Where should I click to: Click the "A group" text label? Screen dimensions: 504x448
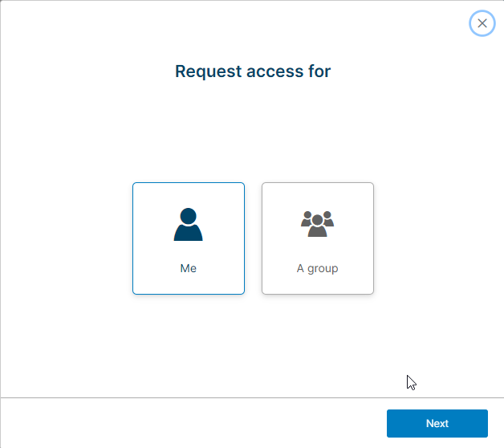318,268
